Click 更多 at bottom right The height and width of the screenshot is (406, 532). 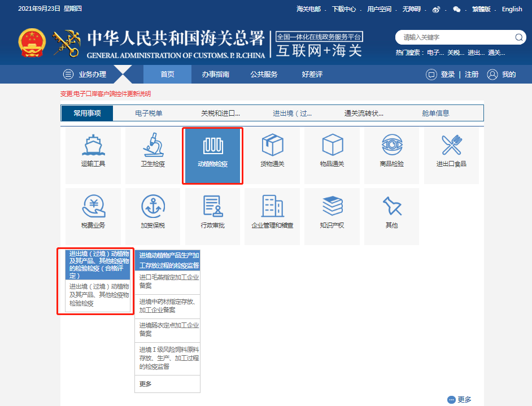pos(465,399)
